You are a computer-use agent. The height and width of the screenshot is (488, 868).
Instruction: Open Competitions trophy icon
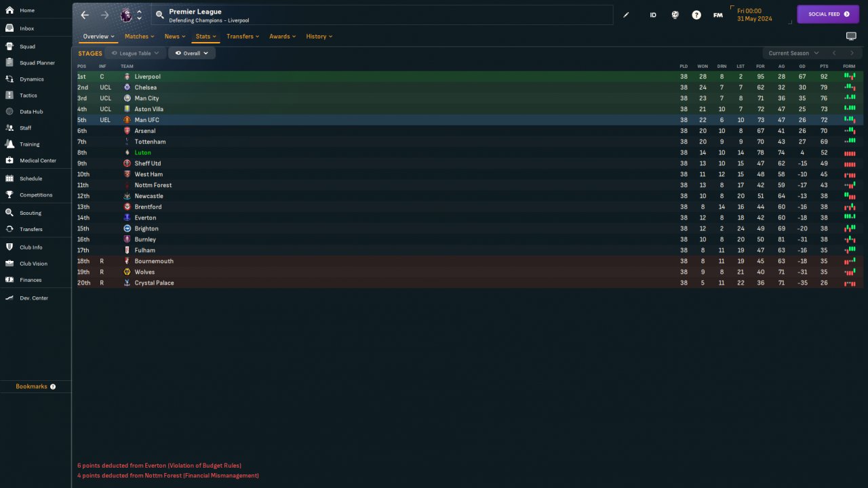(x=9, y=195)
